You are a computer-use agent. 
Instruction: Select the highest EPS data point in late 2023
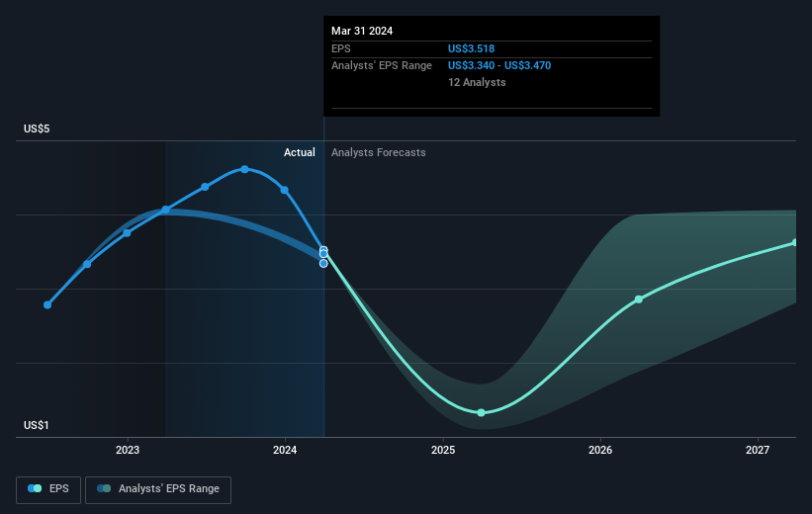[244, 169]
